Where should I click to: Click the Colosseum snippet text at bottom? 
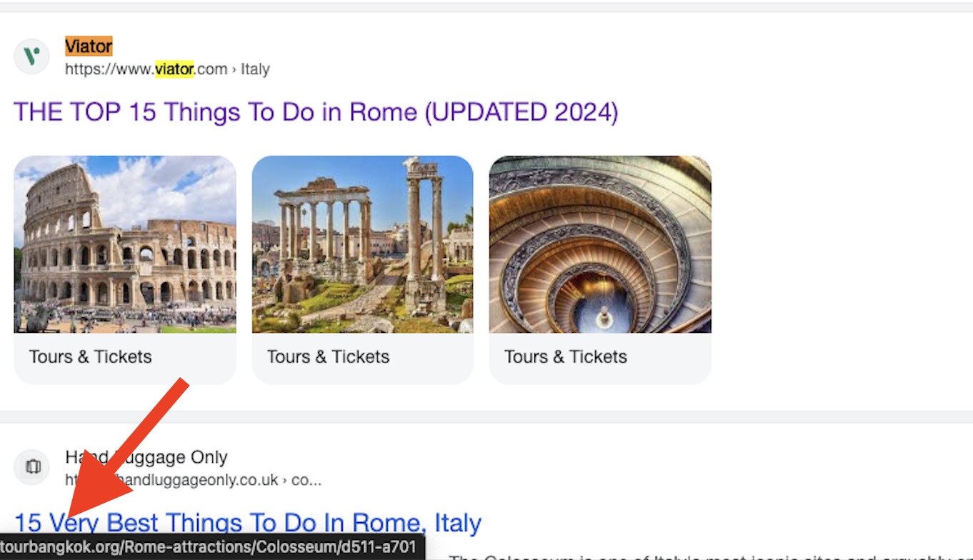coord(707,556)
